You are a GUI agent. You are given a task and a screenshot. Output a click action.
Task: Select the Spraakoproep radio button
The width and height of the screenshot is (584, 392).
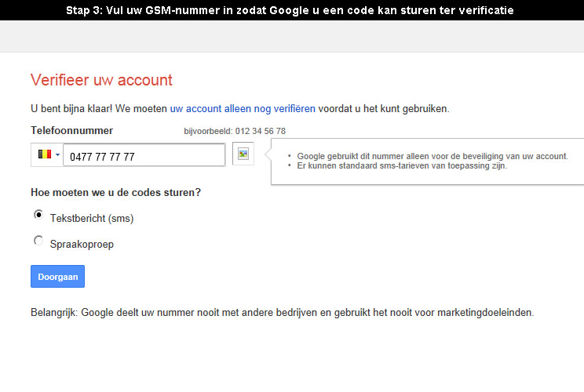[x=38, y=241]
